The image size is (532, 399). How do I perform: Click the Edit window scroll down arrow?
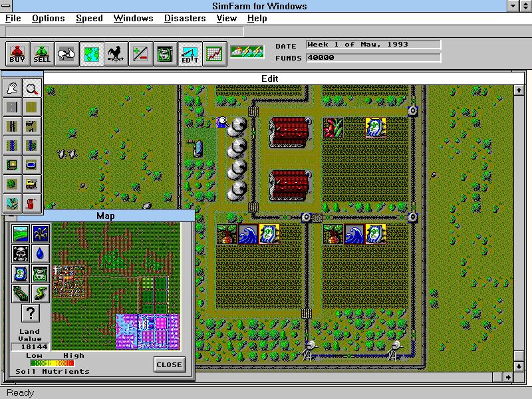[519, 366]
